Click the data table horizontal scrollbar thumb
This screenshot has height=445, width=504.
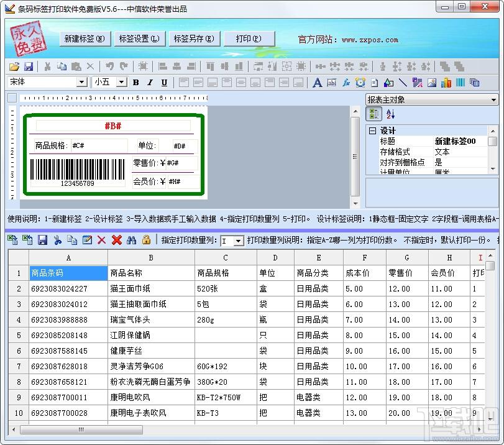tap(81, 429)
